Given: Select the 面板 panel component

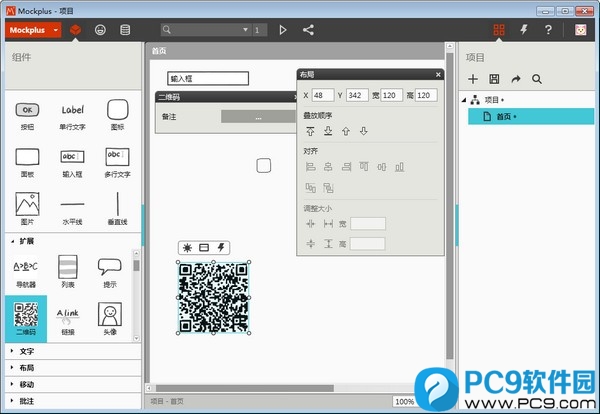Looking at the screenshot, I should [x=27, y=162].
